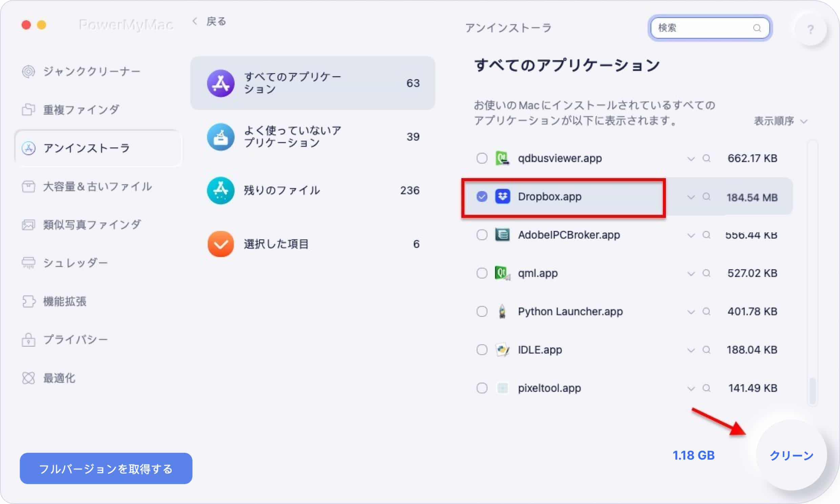Click the total size 1.18 GB label
This screenshot has width=840, height=504.
(694, 456)
